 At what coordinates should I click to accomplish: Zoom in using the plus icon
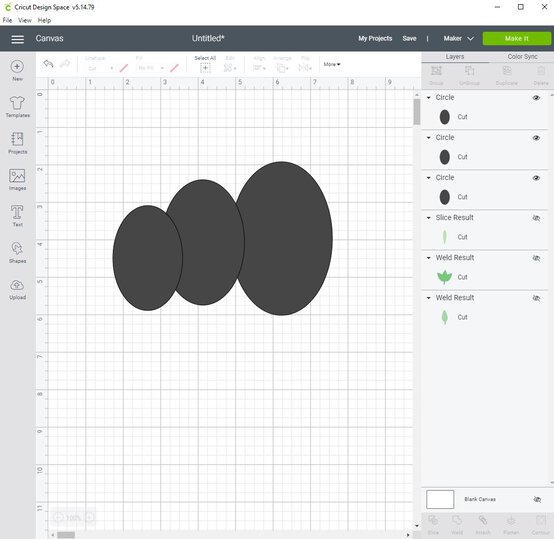click(x=90, y=517)
